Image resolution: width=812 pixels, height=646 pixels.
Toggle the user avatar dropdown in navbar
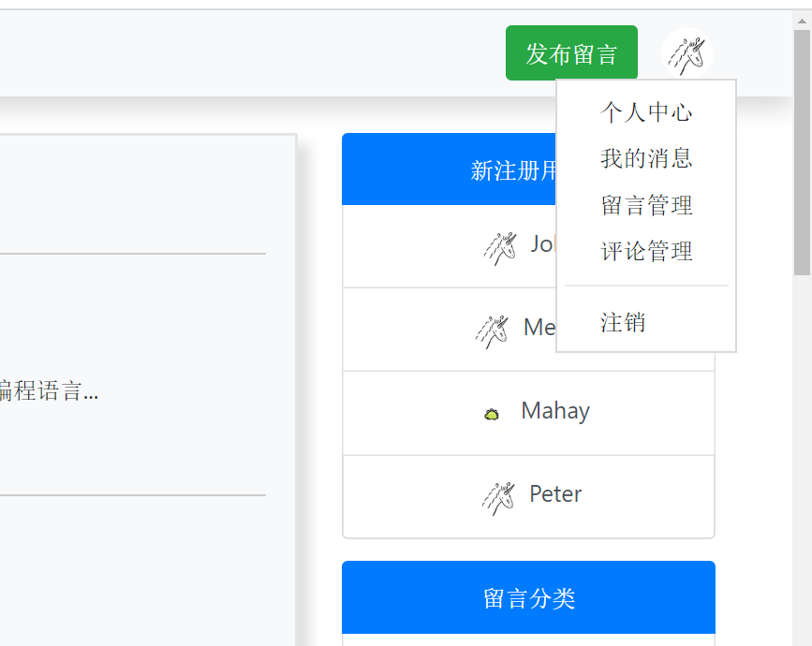click(x=687, y=53)
